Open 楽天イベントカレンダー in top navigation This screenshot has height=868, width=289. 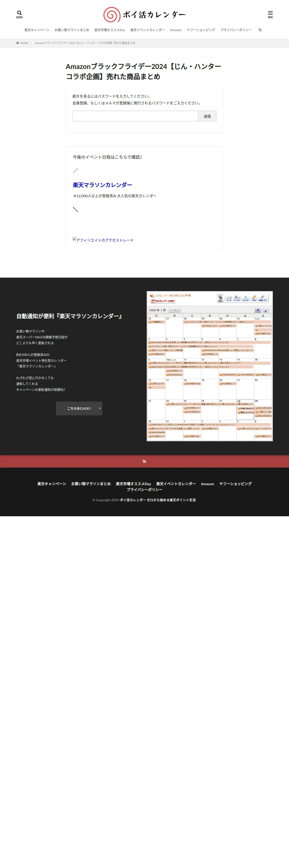[147, 30]
